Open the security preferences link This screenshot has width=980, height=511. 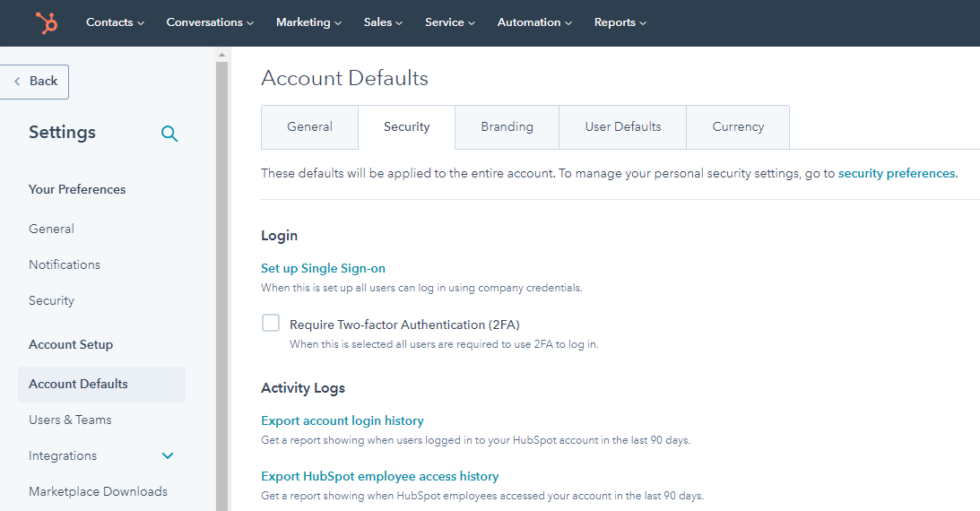[896, 174]
